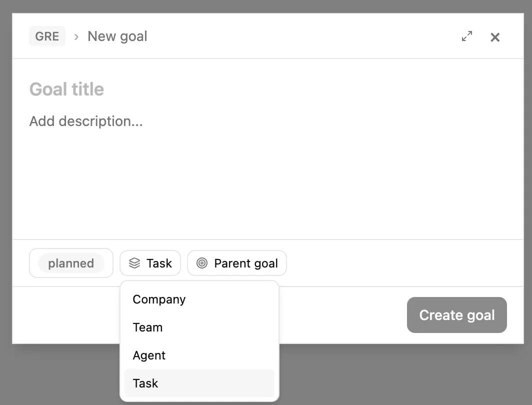Open the Parent goal picker

[x=237, y=263]
